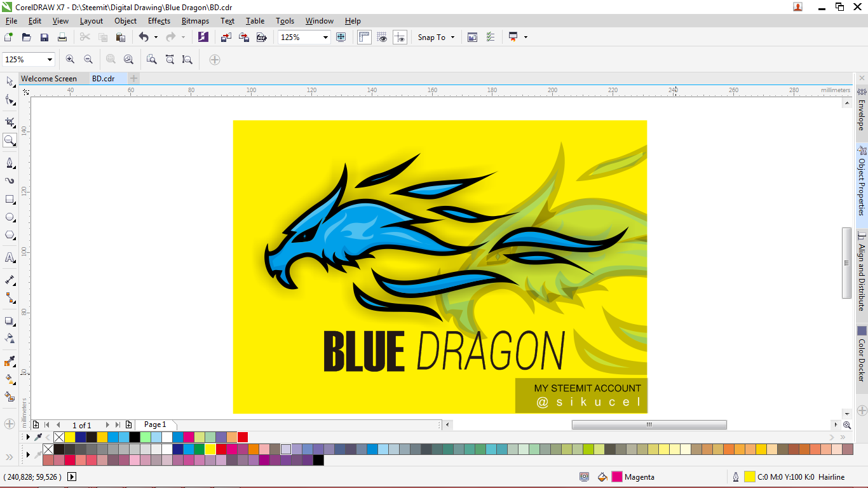Click the Print icon
This screenshot has height=488, width=868.
(x=62, y=37)
